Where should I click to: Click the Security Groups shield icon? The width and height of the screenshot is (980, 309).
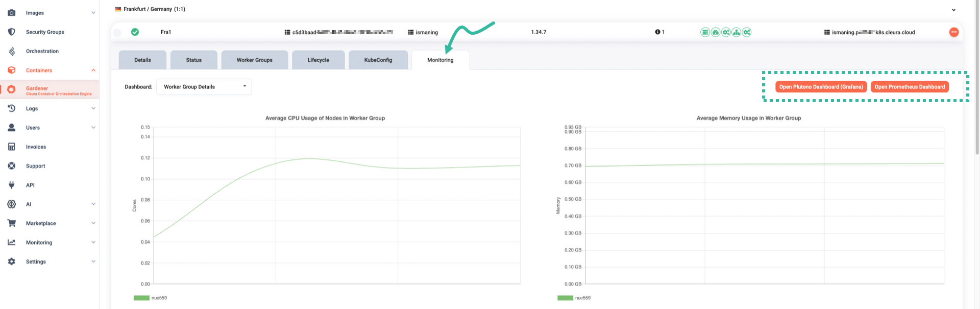tap(11, 32)
